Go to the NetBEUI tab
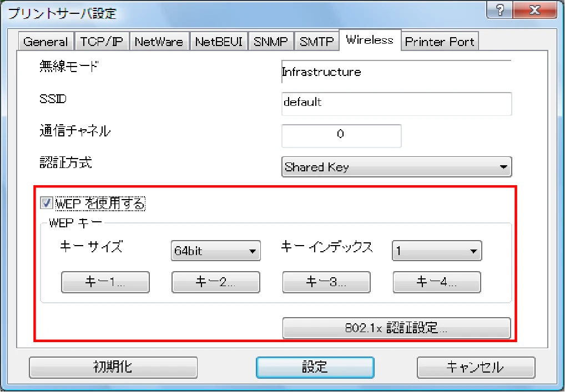Viewport: 565px width, 392px height. coord(219,42)
